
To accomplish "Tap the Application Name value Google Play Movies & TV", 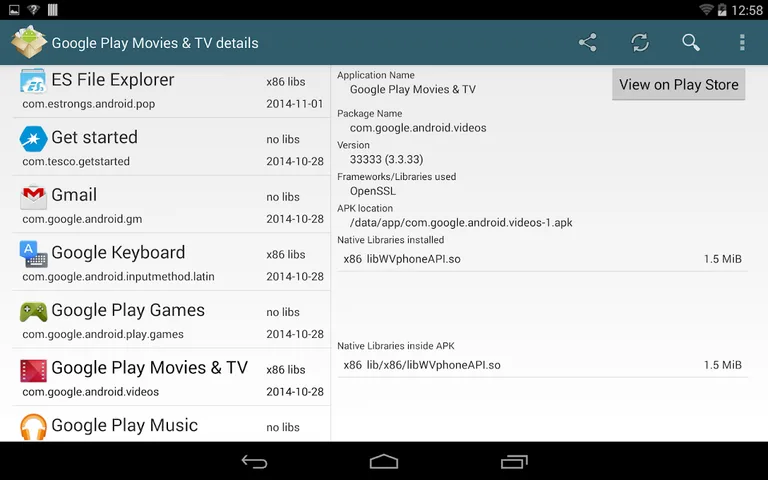I will click(x=412, y=90).
